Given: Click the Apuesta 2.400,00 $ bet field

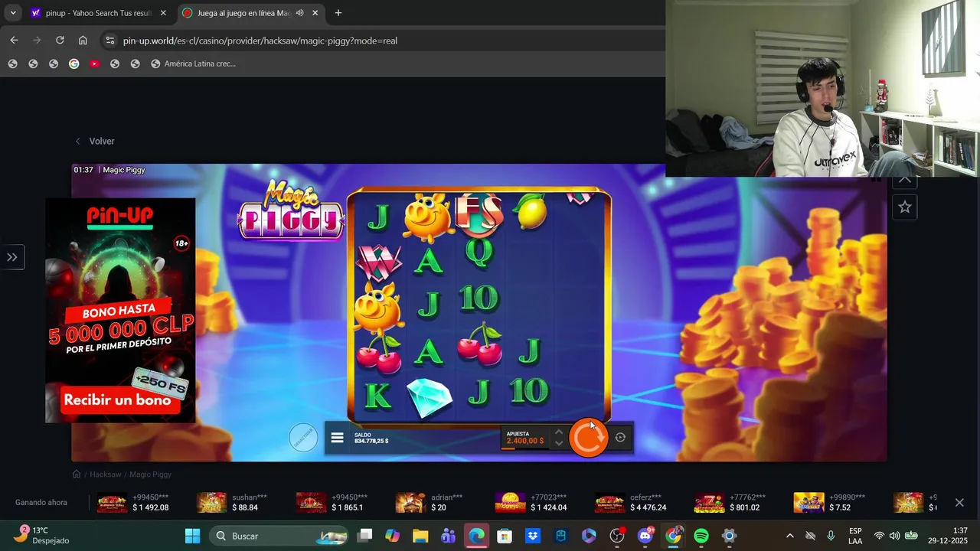Looking at the screenshot, I should click(525, 438).
